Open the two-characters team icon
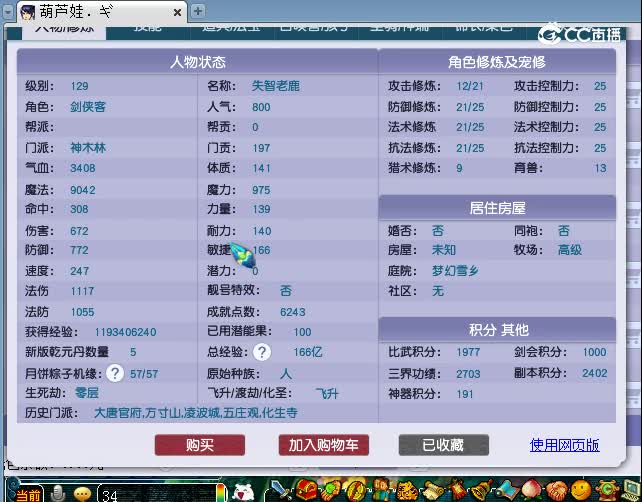 pyautogui.click(x=381, y=490)
